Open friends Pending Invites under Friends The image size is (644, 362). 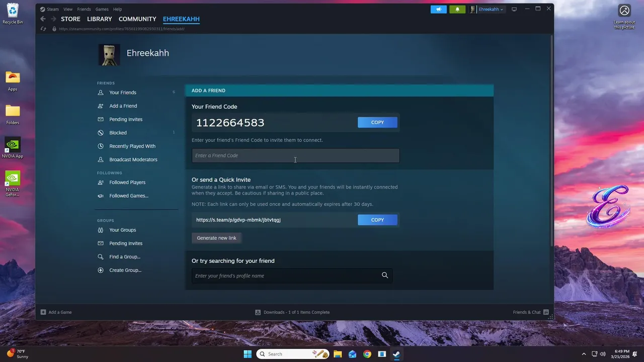pyautogui.click(x=126, y=119)
